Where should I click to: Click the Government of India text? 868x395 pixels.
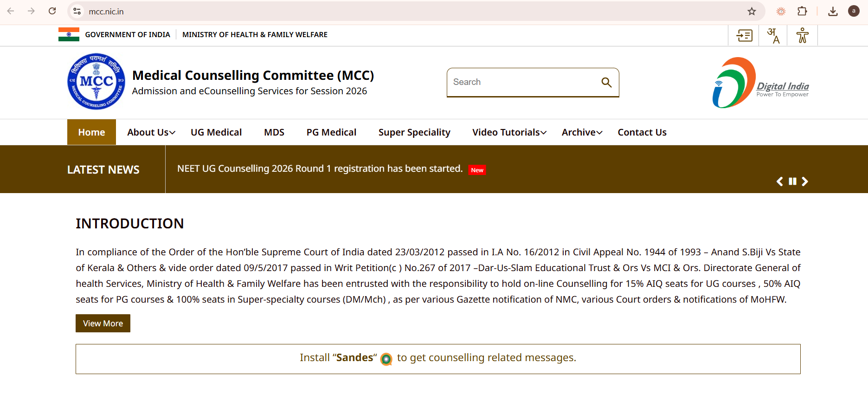pos(128,35)
